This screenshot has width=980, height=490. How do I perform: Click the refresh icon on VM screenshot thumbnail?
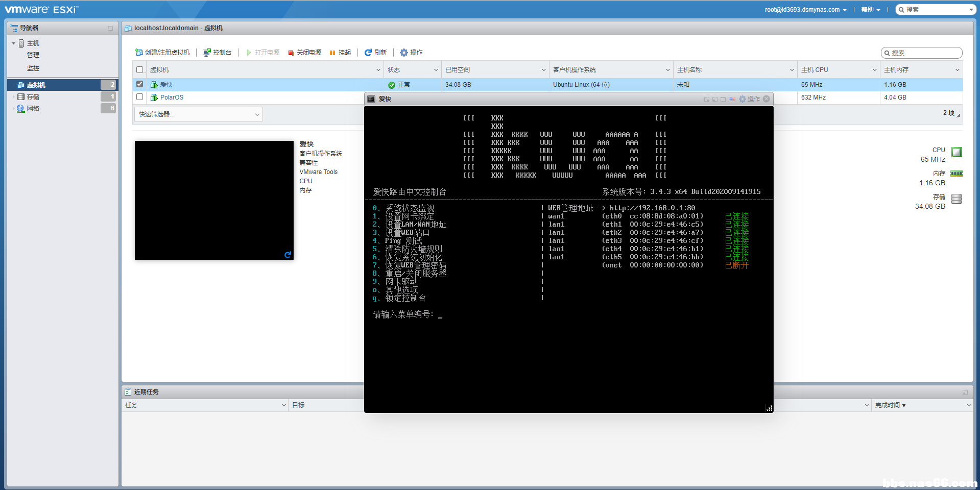(288, 254)
